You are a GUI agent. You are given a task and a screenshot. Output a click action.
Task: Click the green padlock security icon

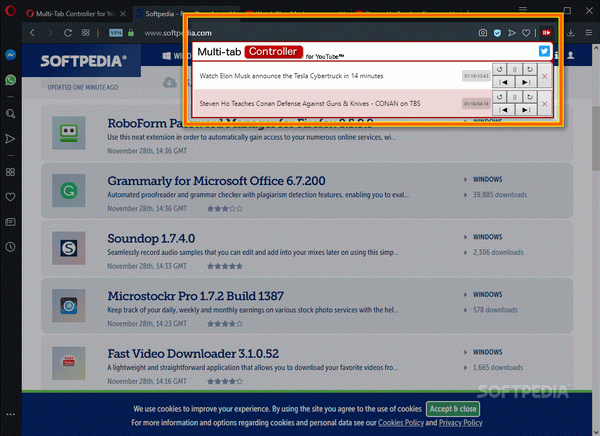click(131, 33)
